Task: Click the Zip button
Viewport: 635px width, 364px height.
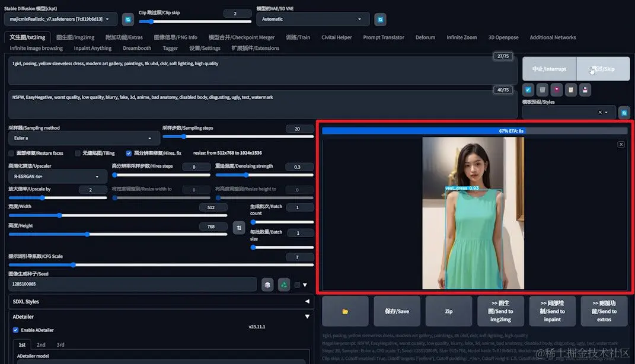Action: click(x=449, y=311)
